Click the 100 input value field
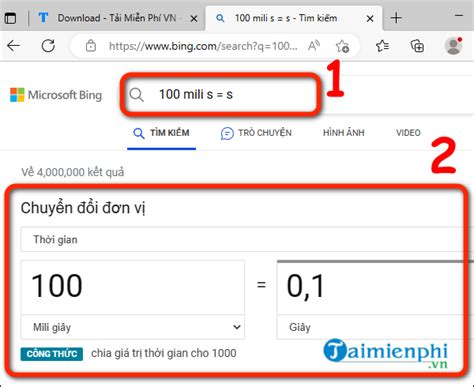This screenshot has height=387, width=474. point(133,287)
